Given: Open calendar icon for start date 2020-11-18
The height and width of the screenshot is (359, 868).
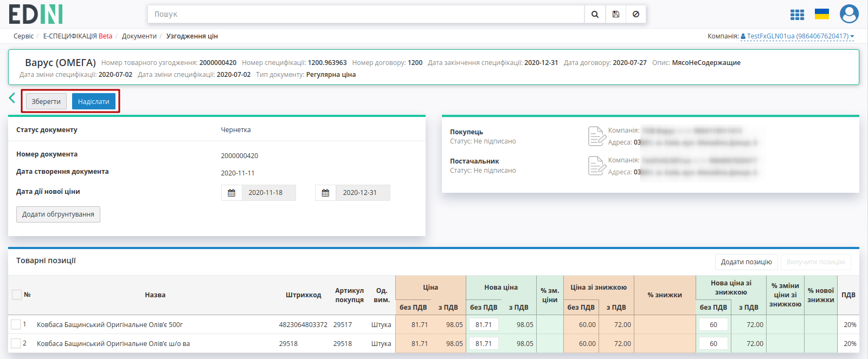Looking at the screenshot, I should (x=232, y=193).
